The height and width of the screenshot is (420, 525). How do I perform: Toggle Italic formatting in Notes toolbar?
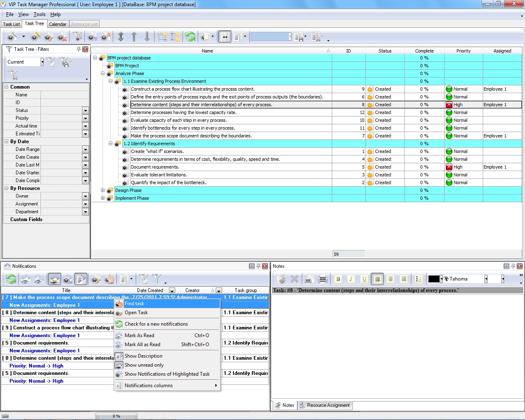(x=351, y=279)
